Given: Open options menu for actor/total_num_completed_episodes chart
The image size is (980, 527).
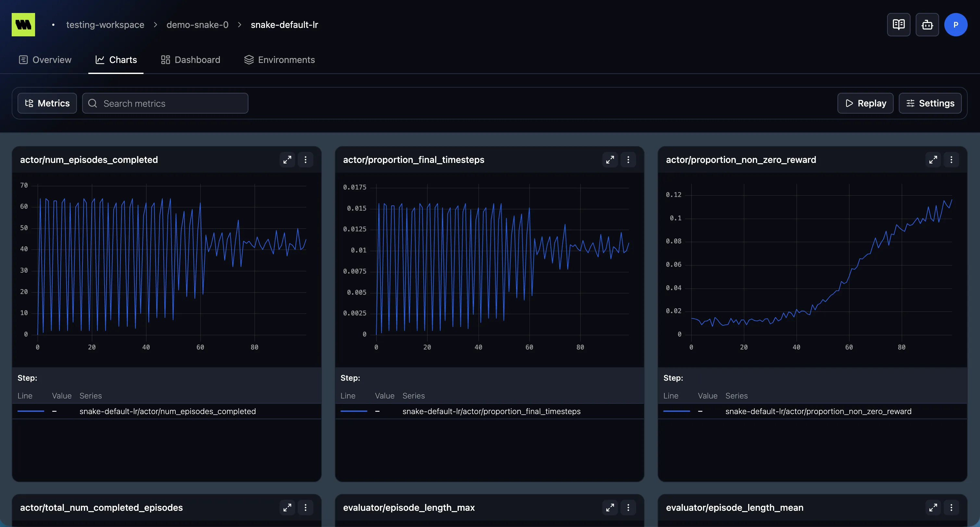Looking at the screenshot, I should click(x=306, y=508).
